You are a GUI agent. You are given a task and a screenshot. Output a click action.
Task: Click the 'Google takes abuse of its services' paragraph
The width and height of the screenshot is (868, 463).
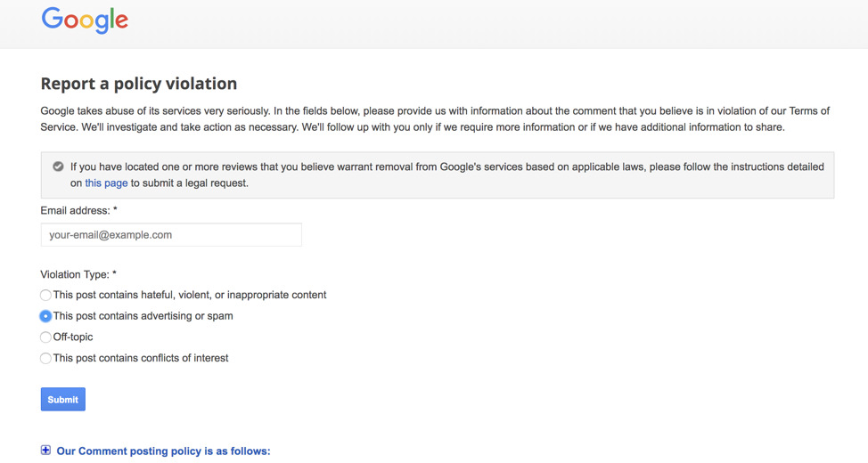pos(435,119)
